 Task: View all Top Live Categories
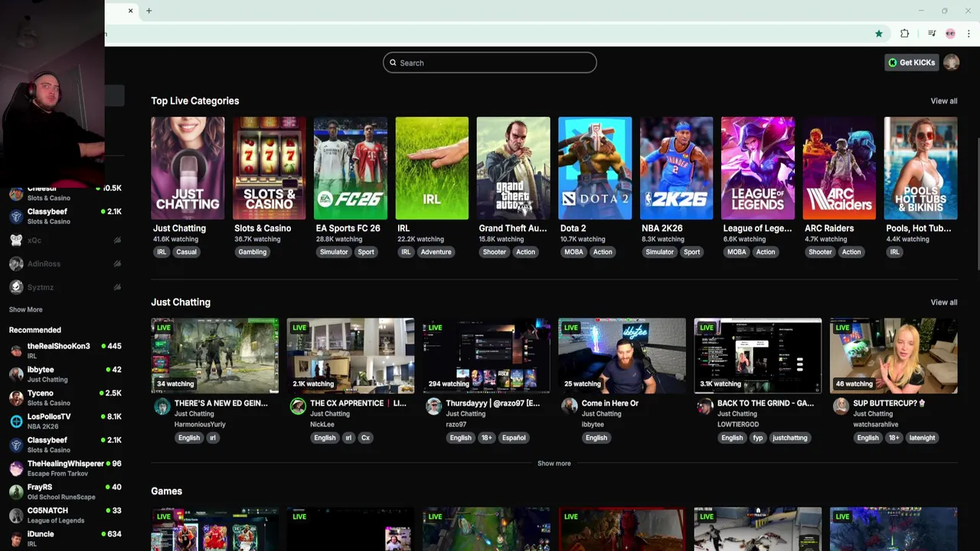[943, 101]
